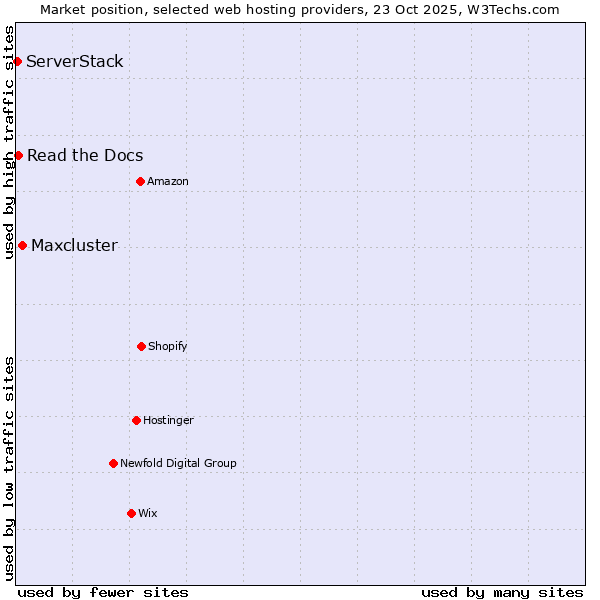Click the 'used by many sites' axis label

point(502,592)
